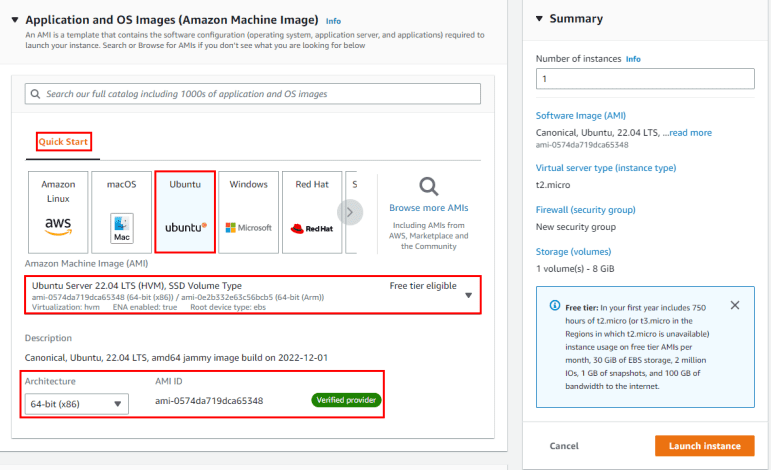
Task: Select the Red Hat image tile
Action: click(311, 212)
